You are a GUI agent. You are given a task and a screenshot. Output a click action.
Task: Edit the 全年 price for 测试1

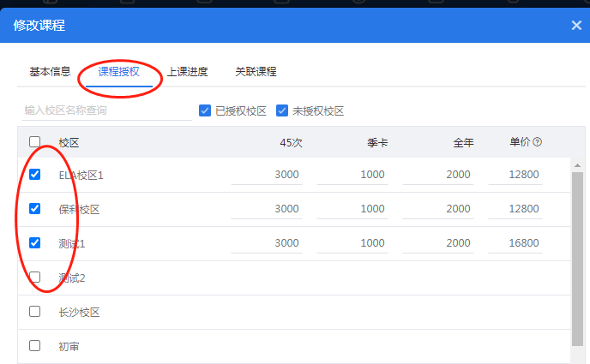pos(438,243)
